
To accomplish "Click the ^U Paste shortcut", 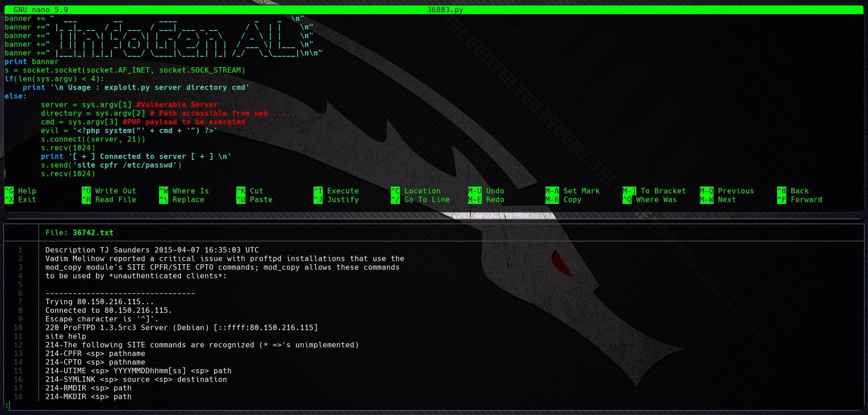I will (254, 199).
